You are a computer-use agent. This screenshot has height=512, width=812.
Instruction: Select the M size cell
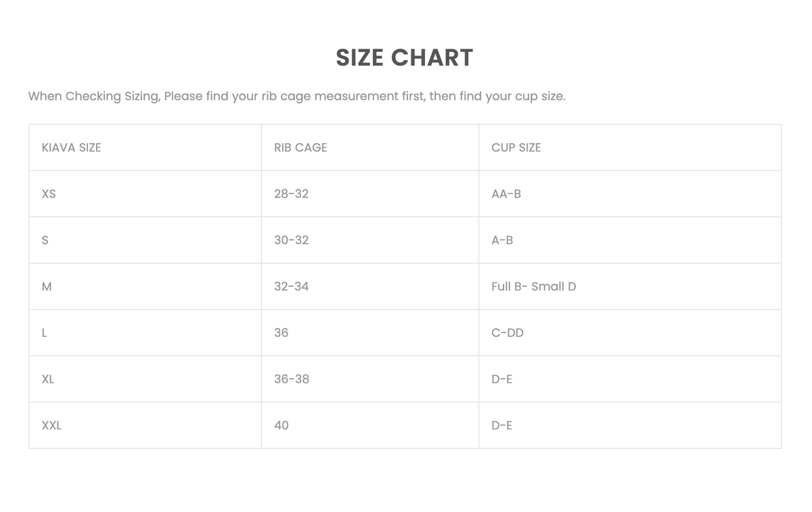(47, 287)
